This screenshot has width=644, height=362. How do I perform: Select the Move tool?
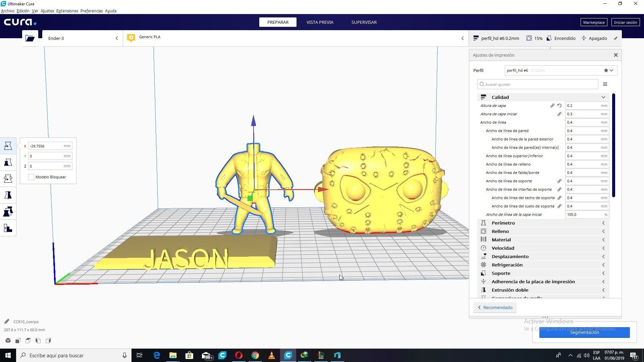click(x=8, y=146)
